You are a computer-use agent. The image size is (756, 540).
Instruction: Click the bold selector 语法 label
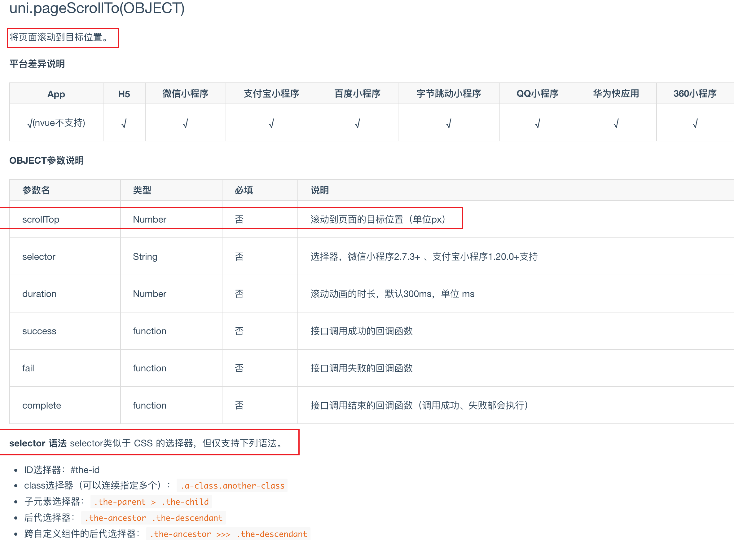(38, 444)
